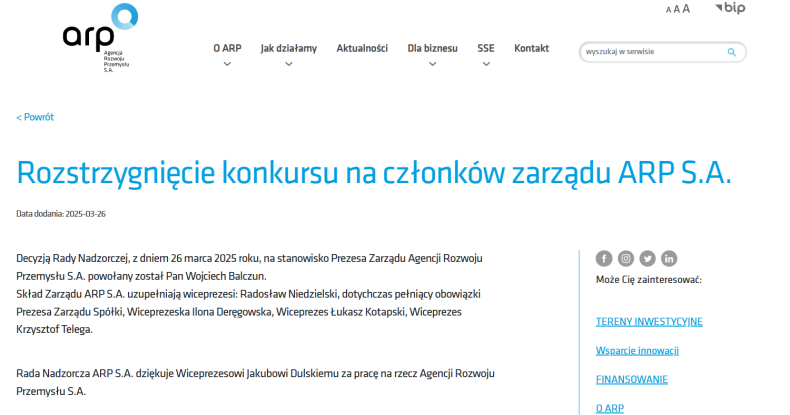Share the article on Facebook
This screenshot has width=790, height=415.
pos(604,259)
